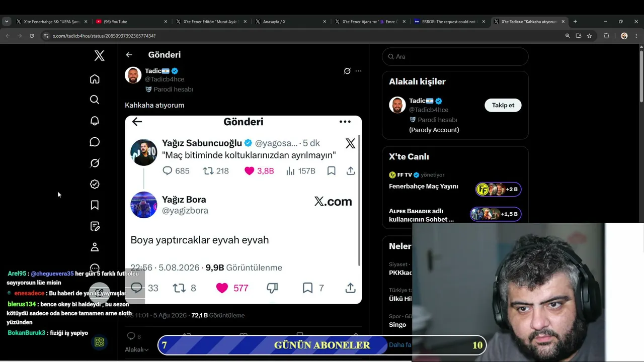Click the Takip et follow button
Screen dimensions: 644x362
(503, 105)
